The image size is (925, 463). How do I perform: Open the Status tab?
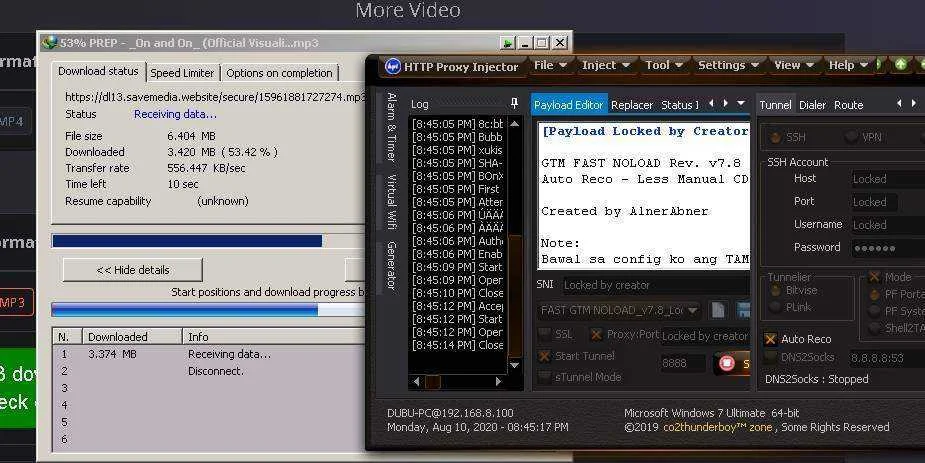click(x=680, y=105)
